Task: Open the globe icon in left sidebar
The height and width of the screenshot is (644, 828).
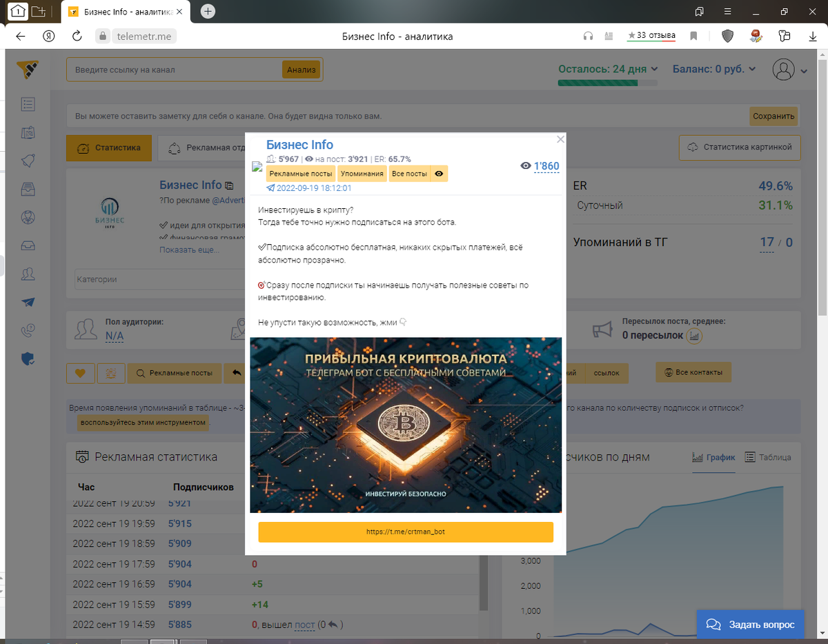Action: click(x=28, y=217)
